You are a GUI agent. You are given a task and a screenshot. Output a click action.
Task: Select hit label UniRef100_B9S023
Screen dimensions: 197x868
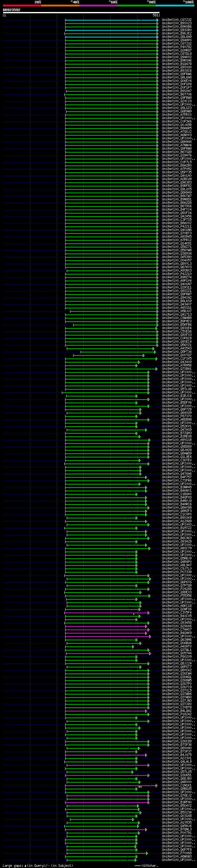tap(177, 23)
